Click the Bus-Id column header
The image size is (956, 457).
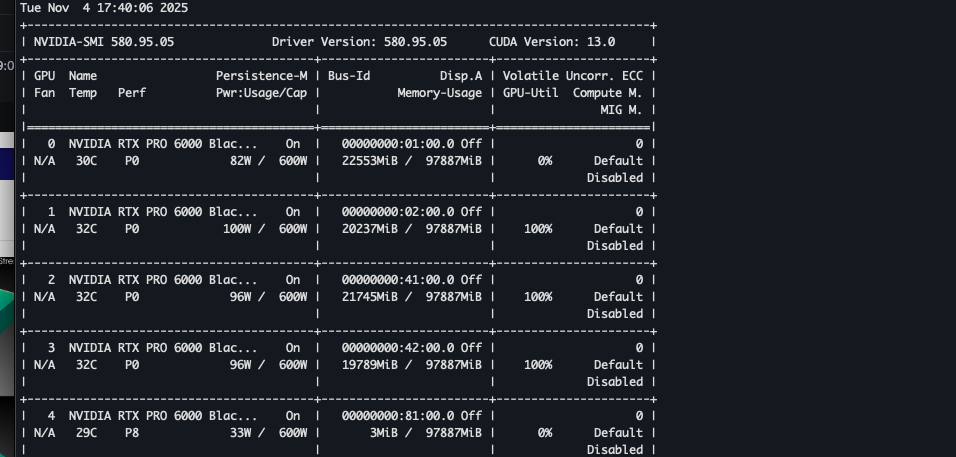coord(349,76)
